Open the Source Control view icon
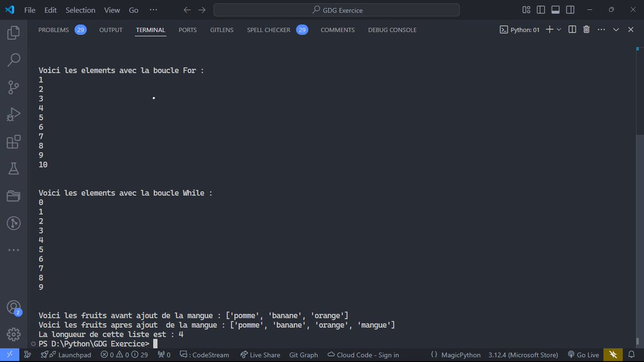The height and width of the screenshot is (362, 644). pyautogui.click(x=13, y=87)
